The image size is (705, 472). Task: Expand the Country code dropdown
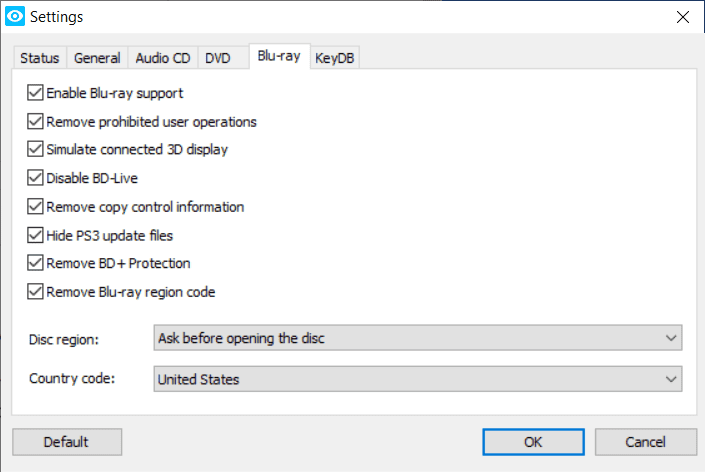pos(418,379)
